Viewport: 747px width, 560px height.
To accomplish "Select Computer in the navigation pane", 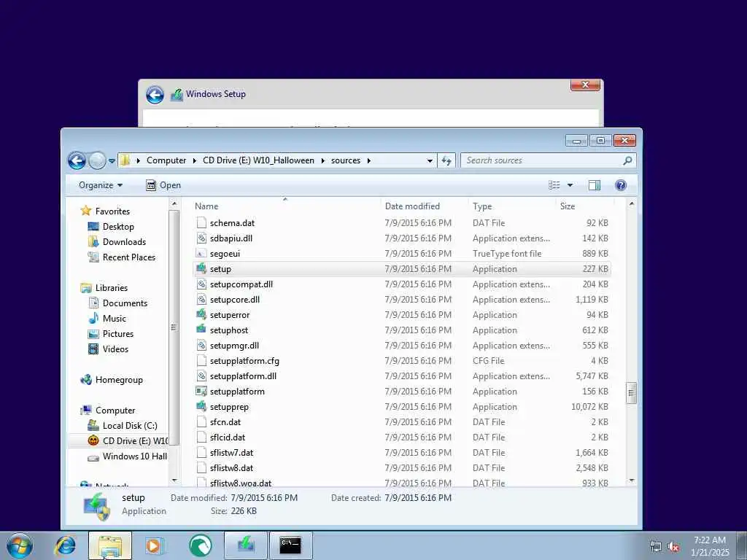I will point(115,411).
